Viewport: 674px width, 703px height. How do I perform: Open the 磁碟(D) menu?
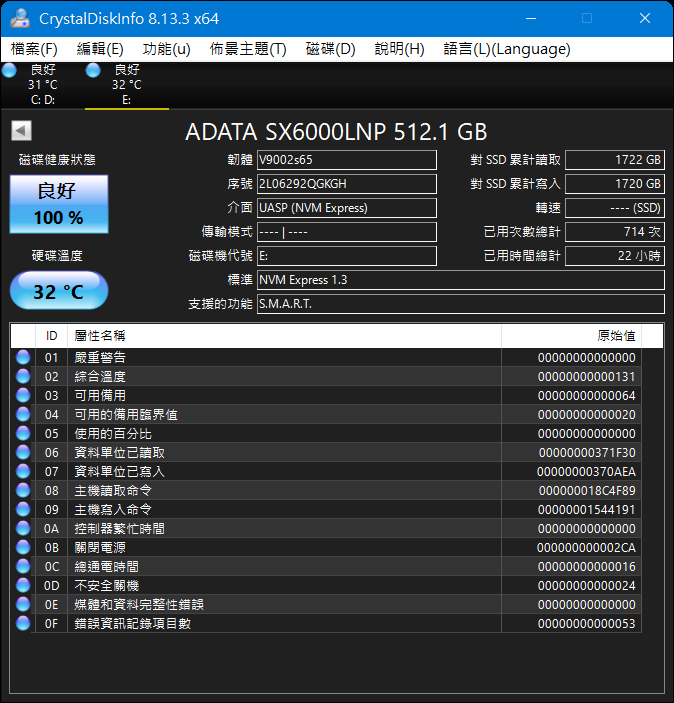[x=330, y=49]
